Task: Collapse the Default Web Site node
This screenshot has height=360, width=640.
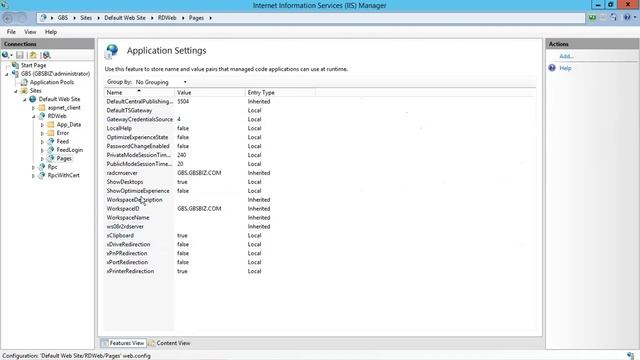Action: (x=24, y=100)
